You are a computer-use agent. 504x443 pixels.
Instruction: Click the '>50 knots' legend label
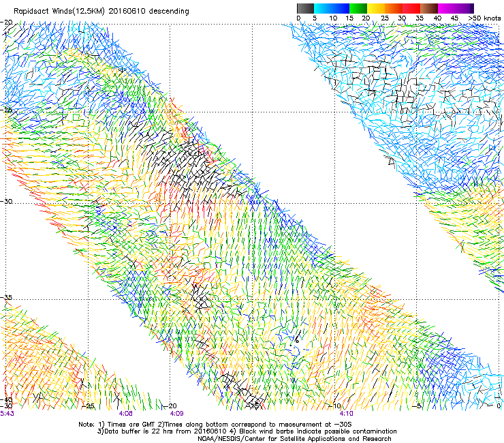pyautogui.click(x=484, y=18)
